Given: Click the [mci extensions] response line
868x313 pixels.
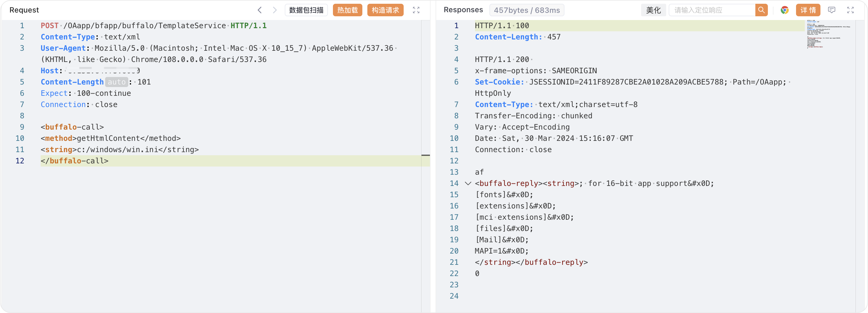Looking at the screenshot, I should (x=524, y=217).
